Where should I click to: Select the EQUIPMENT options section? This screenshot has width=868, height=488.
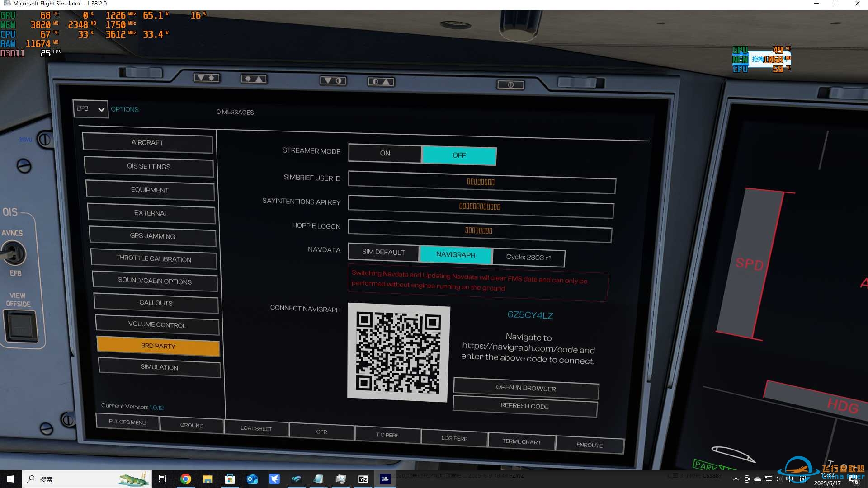pos(150,190)
